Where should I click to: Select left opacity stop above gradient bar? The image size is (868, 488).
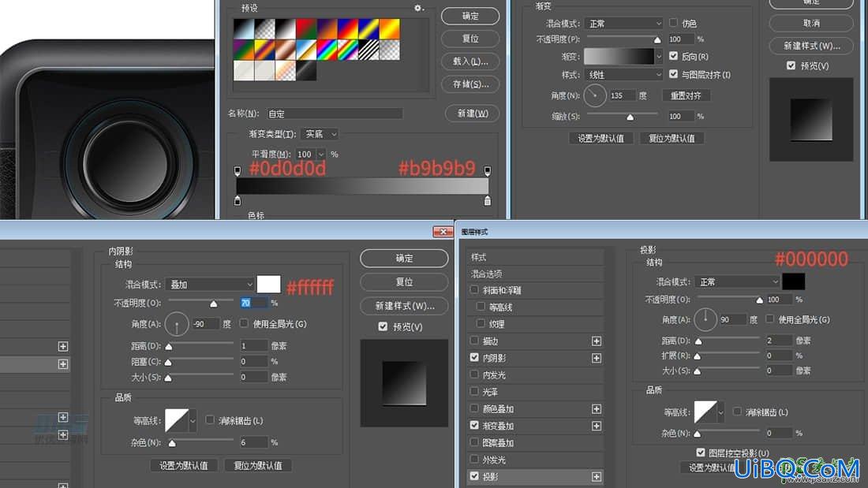point(238,170)
